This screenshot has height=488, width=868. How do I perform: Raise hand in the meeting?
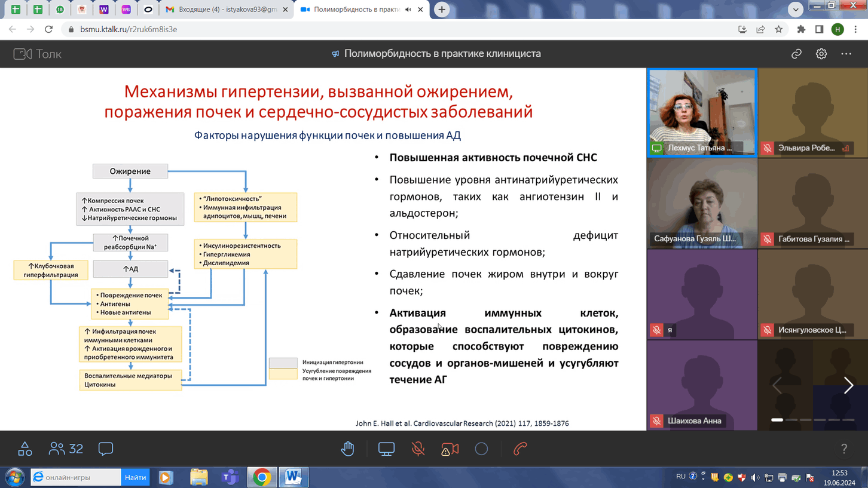tap(347, 449)
